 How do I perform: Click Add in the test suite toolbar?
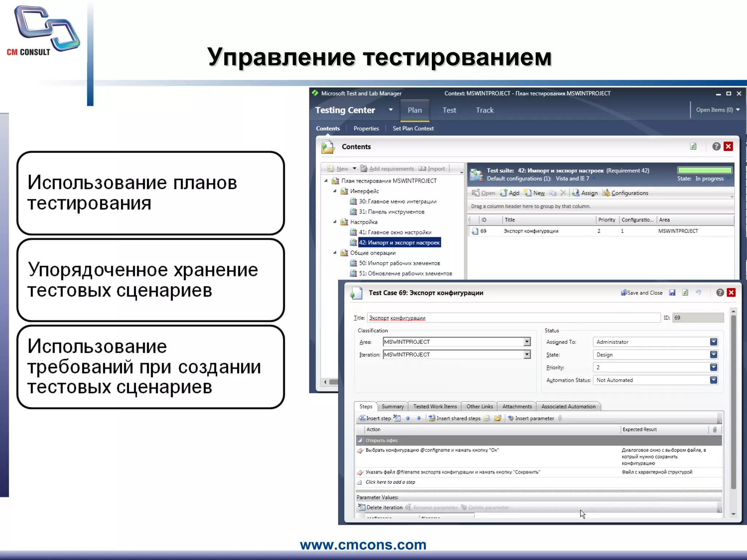pos(510,193)
